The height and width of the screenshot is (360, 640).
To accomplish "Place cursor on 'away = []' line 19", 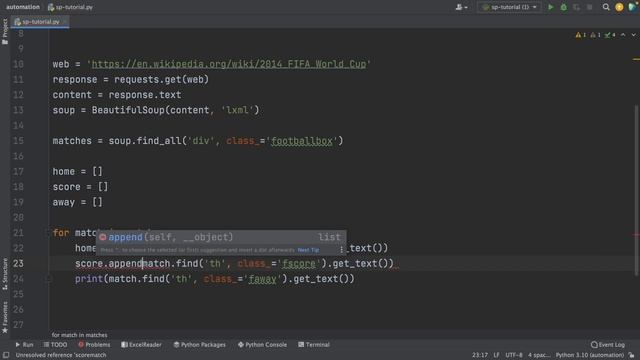I will click(x=78, y=202).
